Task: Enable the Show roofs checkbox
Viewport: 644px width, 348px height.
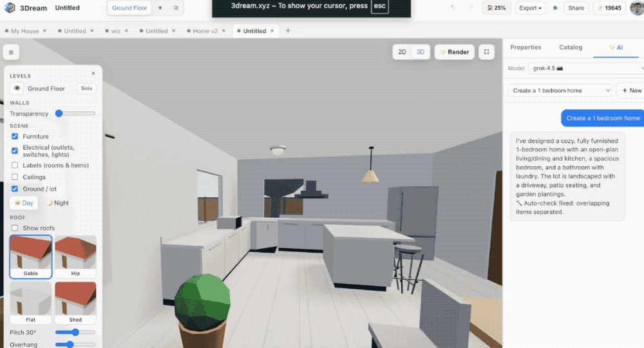Action: [x=15, y=228]
